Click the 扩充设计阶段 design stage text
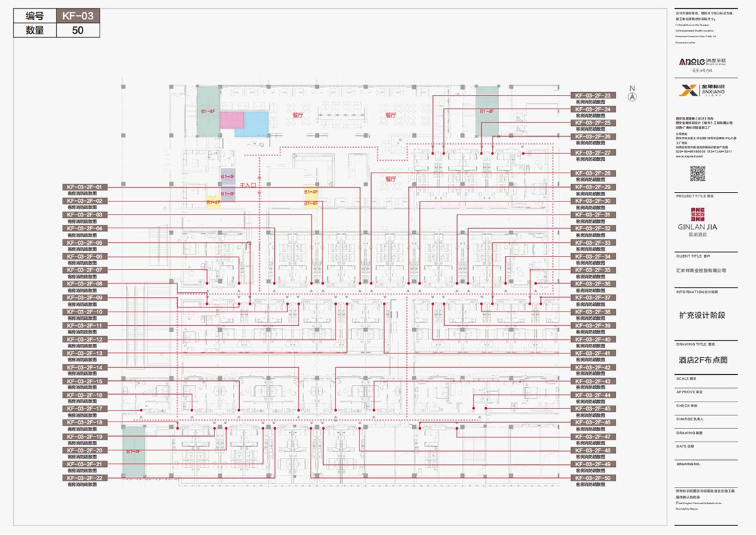 tap(702, 316)
